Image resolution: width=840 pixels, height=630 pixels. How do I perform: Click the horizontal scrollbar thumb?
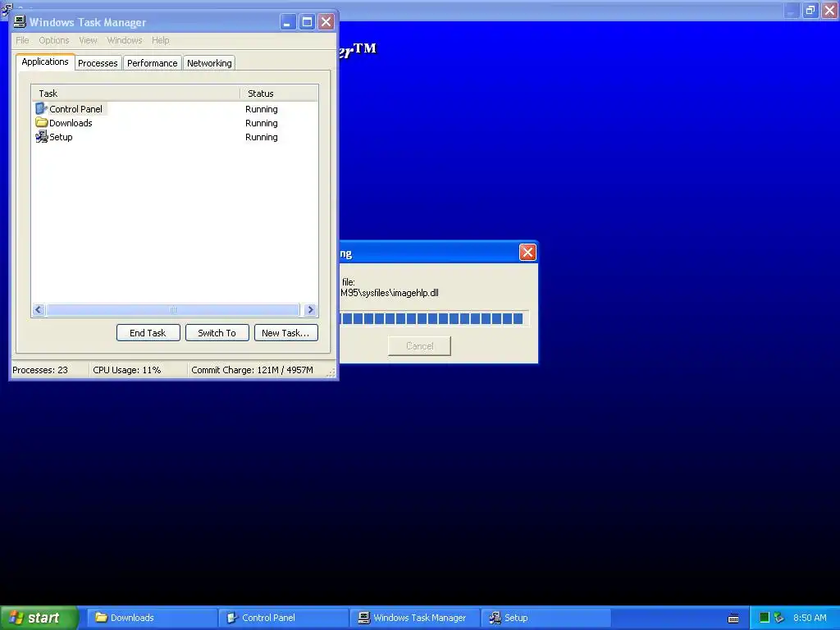(x=172, y=309)
